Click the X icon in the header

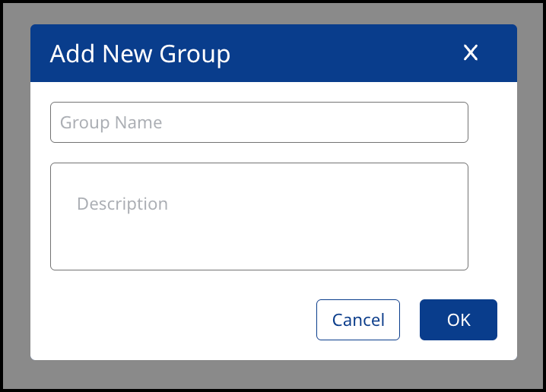point(471,53)
